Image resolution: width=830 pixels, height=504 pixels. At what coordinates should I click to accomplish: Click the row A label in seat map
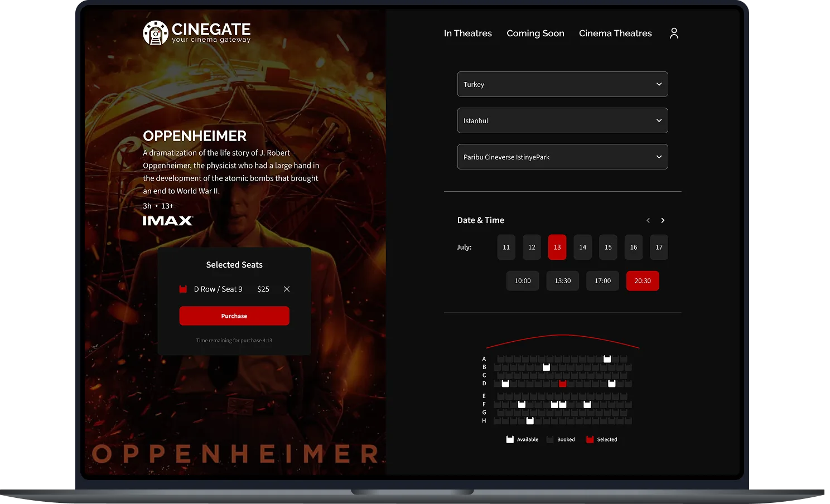[x=484, y=358]
